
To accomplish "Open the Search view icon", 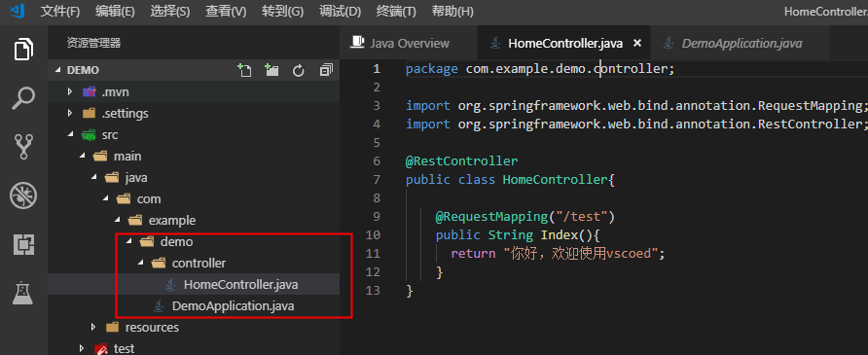I will click(x=23, y=98).
